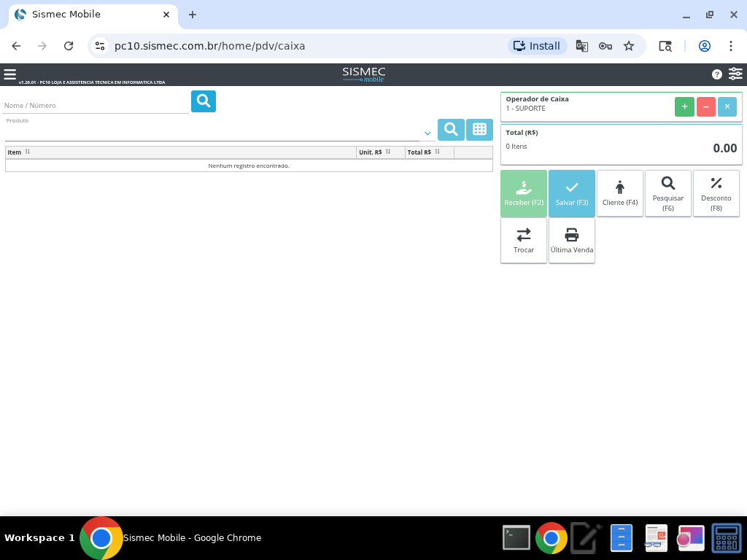Open the settings sliders icon

[x=735, y=74]
